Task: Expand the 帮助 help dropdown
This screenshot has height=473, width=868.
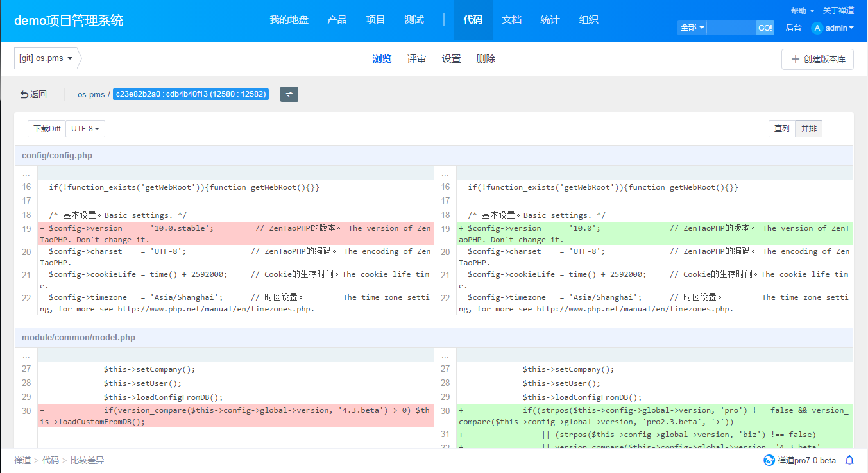Action: 803,11
